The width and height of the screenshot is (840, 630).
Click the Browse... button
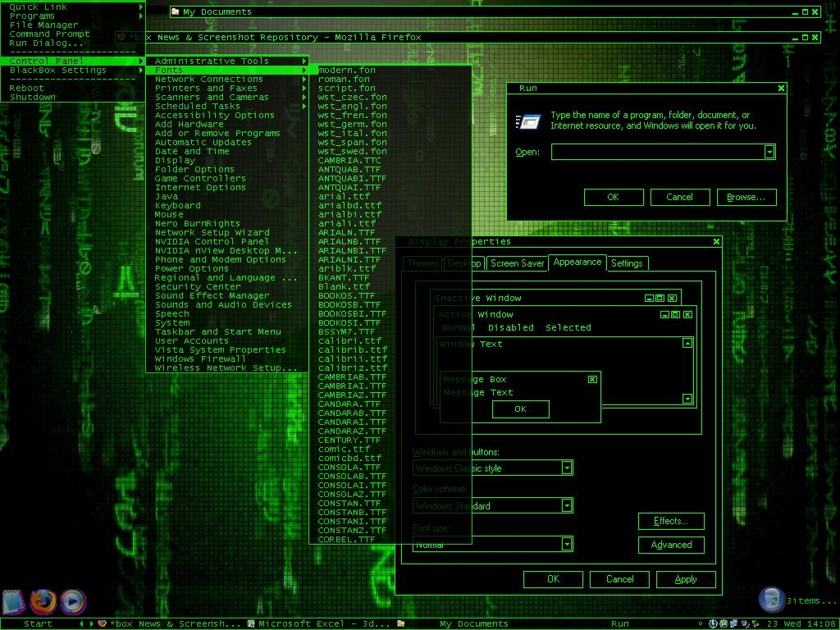click(x=746, y=197)
